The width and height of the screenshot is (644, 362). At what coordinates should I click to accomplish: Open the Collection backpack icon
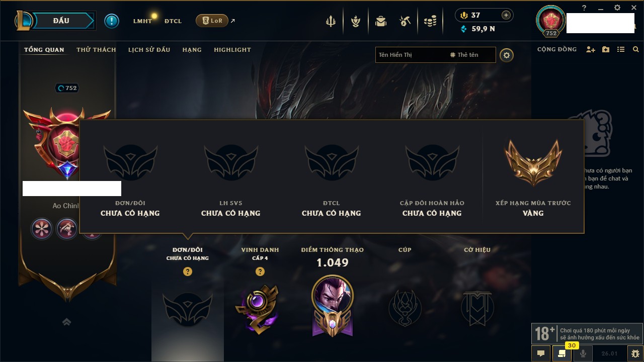point(380,21)
